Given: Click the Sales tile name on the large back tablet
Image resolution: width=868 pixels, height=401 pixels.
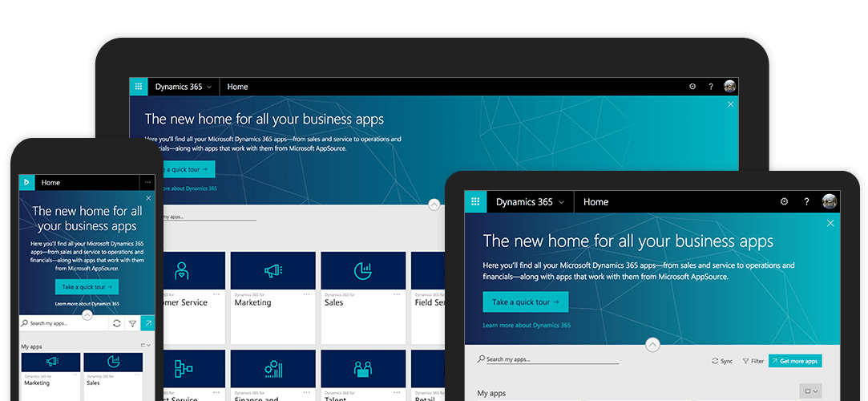Looking at the screenshot, I should [333, 303].
